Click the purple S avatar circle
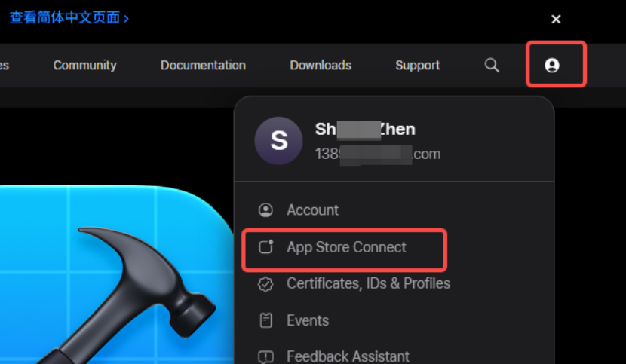This screenshot has width=626, height=364. [278, 141]
